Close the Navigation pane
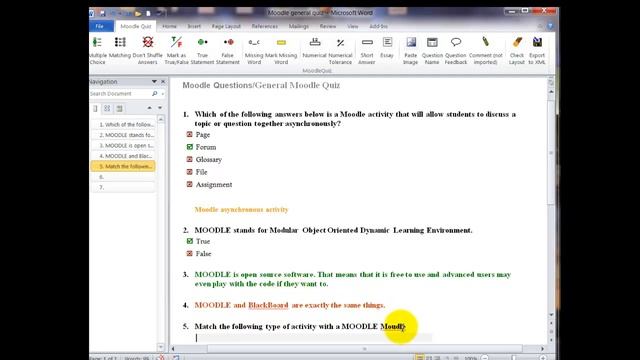Image resolution: width=640 pixels, height=360 pixels. point(163,82)
